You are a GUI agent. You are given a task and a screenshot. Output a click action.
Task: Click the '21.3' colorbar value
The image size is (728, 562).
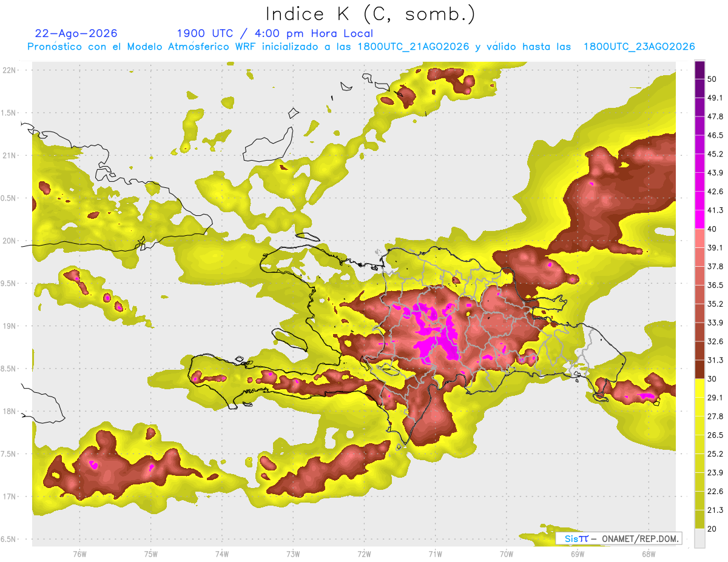point(715,510)
